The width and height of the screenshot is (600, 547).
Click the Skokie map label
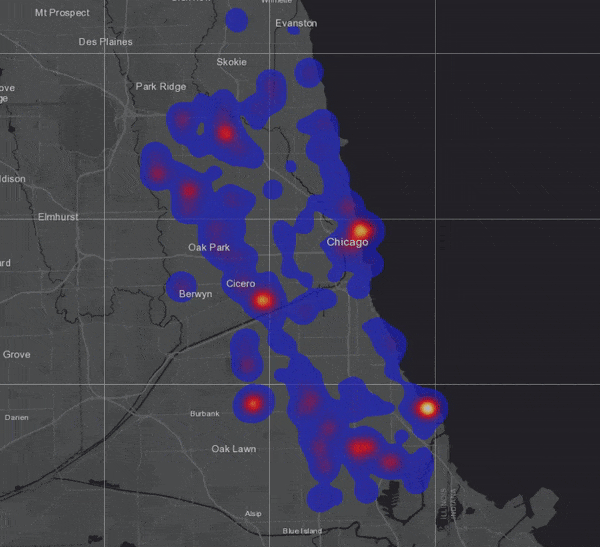[x=232, y=62]
